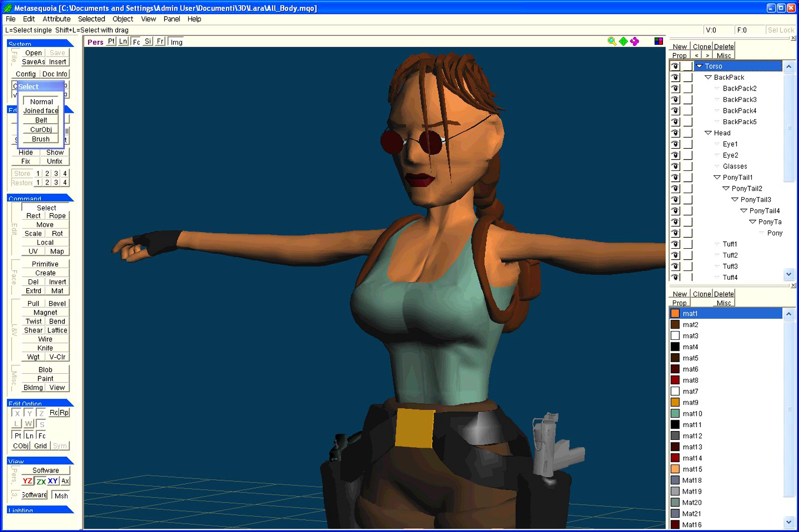This screenshot has height=532, width=799.
Task: Toggle the Ax axis display button
Action: (x=65, y=481)
